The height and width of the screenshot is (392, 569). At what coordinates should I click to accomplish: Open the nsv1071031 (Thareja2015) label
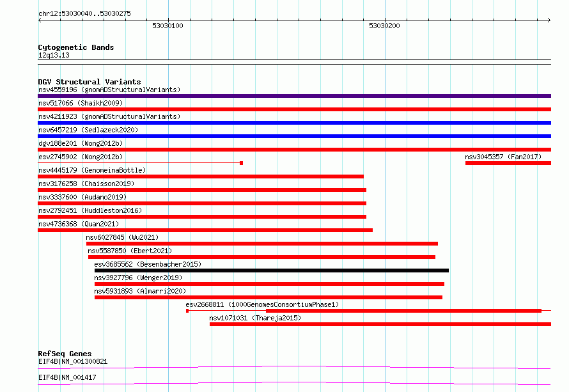[x=255, y=318]
